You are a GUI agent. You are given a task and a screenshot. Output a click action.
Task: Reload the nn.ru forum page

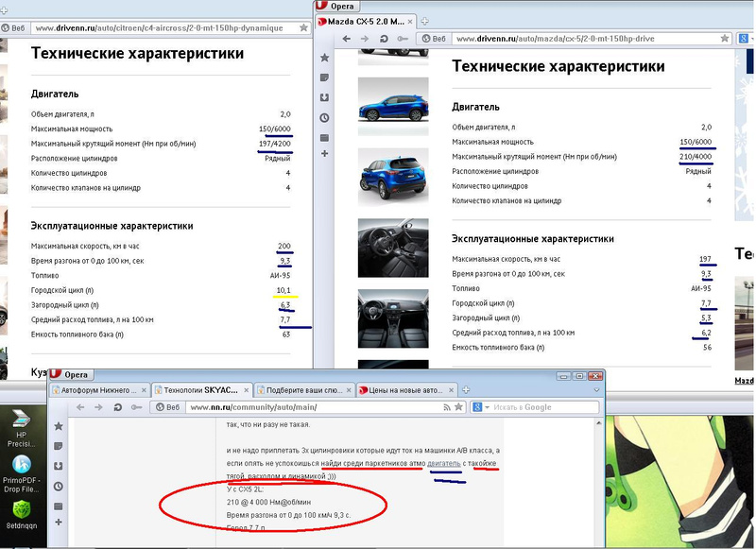click(x=117, y=407)
